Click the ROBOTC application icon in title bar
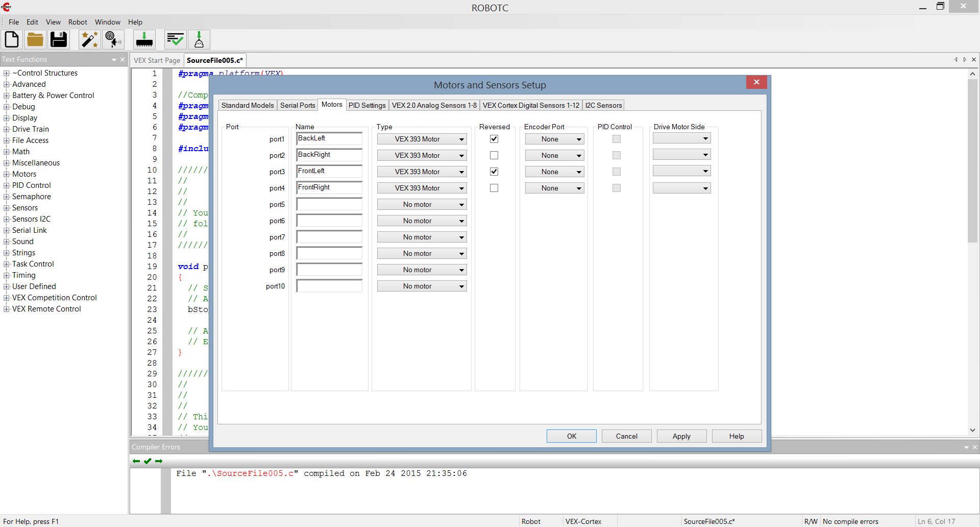Image resolution: width=980 pixels, height=527 pixels. point(7,7)
